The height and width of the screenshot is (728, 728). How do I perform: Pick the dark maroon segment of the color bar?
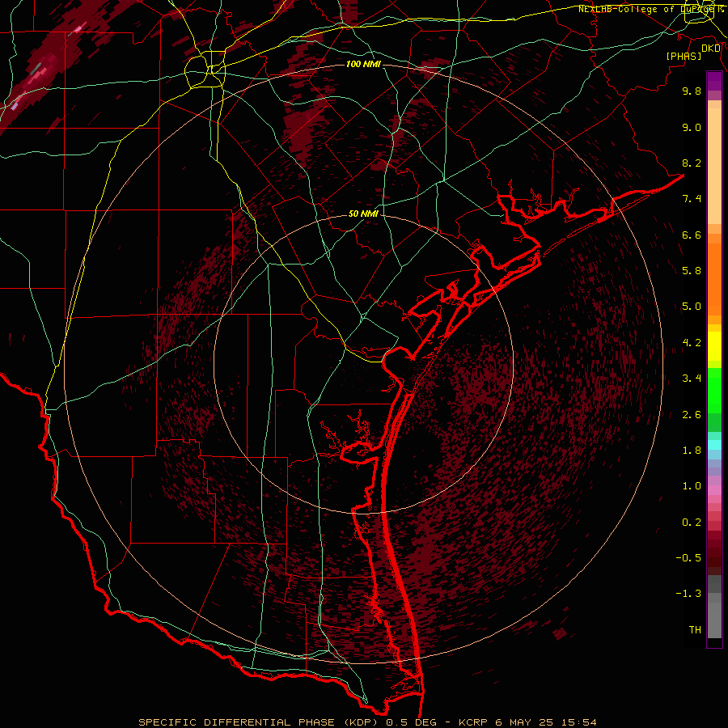pyautogui.click(x=714, y=553)
